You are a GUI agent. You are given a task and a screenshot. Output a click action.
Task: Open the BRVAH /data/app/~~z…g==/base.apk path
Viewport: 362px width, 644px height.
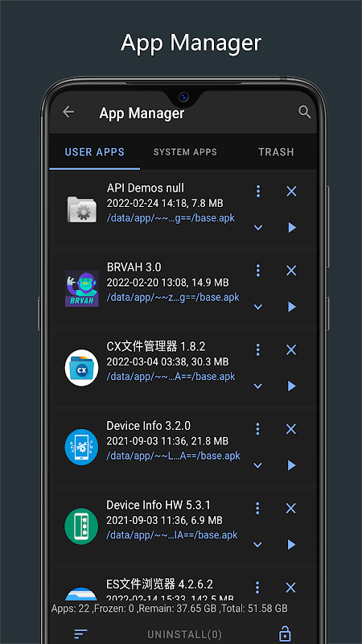click(173, 297)
